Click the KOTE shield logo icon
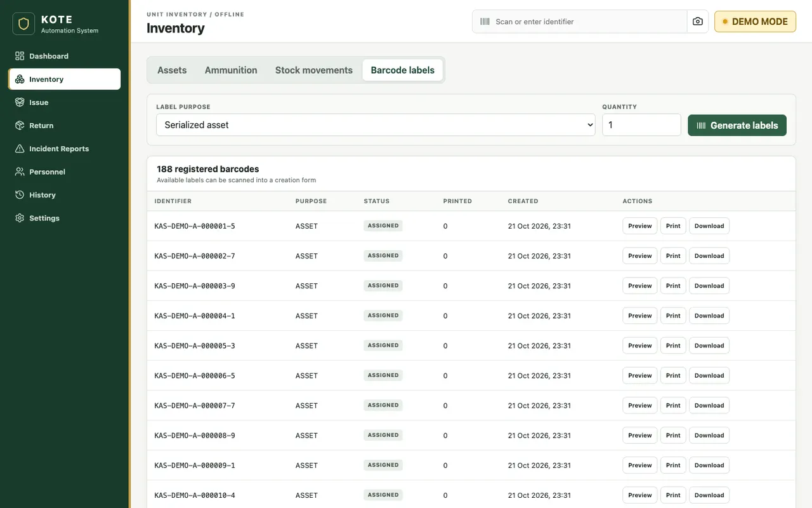This screenshot has width=812, height=508. 23,24
